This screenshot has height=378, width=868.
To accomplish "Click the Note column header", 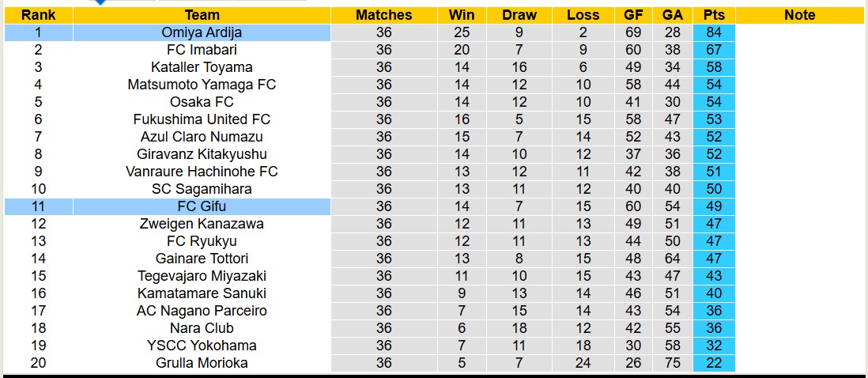I will pyautogui.click(x=800, y=15).
